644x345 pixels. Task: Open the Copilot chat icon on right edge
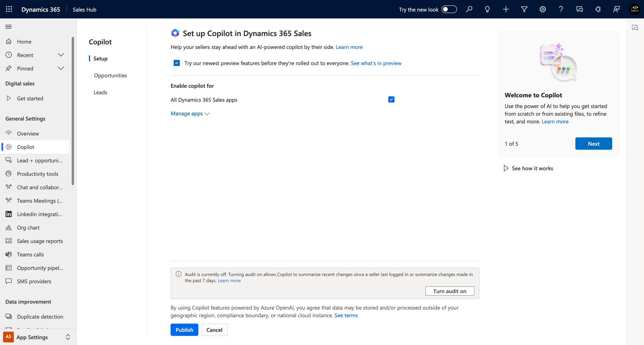pos(635,28)
